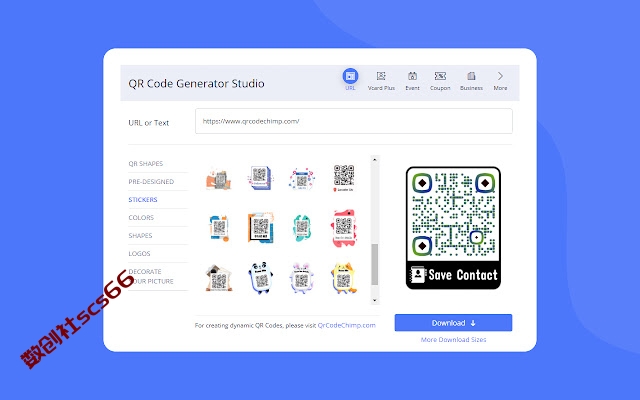Choose the Locate Us sticker

point(344,178)
